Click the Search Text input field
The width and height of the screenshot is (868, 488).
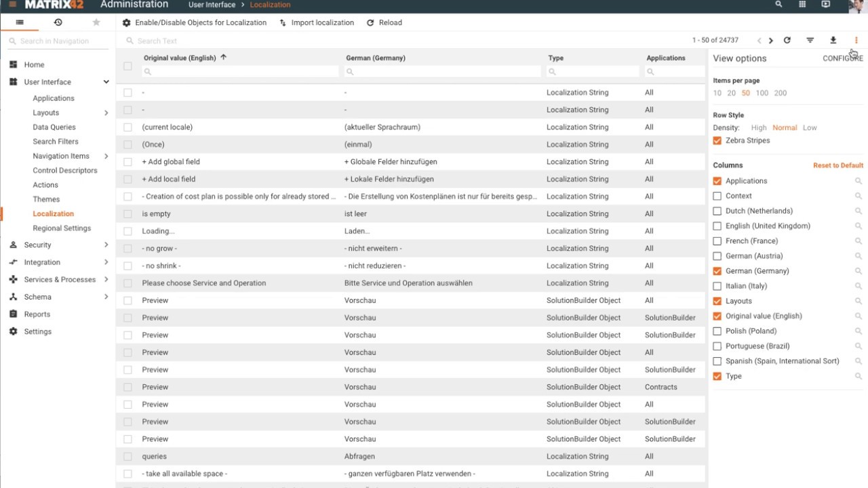coord(271,41)
